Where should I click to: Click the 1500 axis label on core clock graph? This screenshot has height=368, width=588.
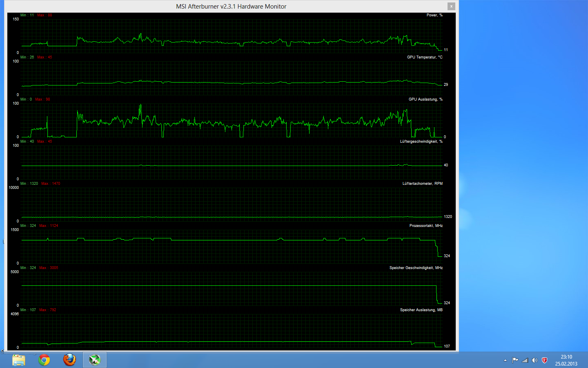pos(15,230)
